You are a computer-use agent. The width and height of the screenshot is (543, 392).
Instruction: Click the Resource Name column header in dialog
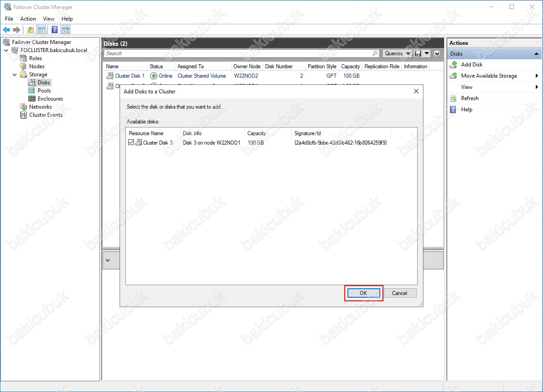tap(153, 133)
